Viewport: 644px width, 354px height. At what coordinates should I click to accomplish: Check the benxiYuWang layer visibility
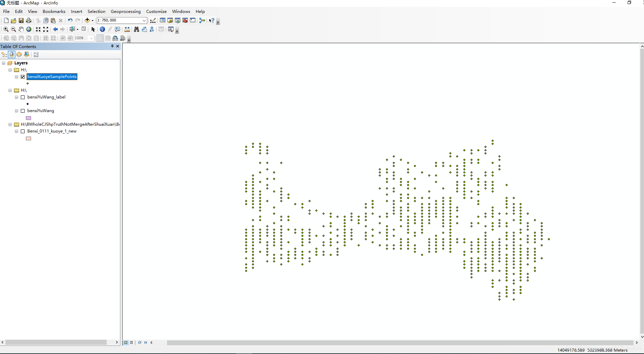point(23,111)
